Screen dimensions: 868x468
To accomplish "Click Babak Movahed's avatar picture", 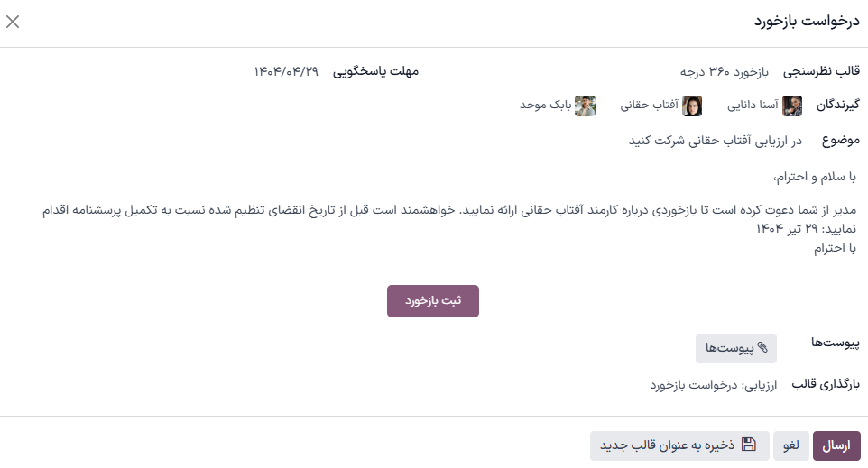I will [586, 106].
